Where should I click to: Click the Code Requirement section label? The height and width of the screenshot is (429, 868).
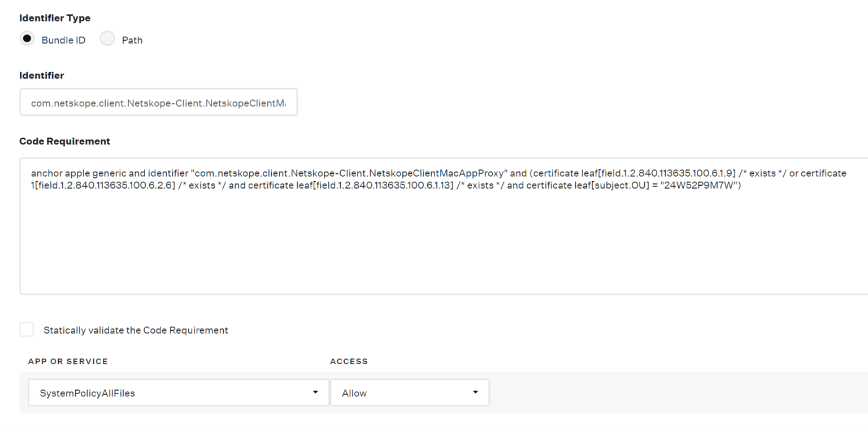pos(64,141)
